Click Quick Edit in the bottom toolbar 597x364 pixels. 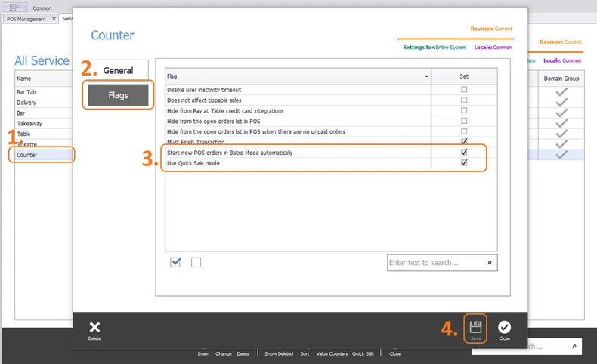tap(363, 353)
